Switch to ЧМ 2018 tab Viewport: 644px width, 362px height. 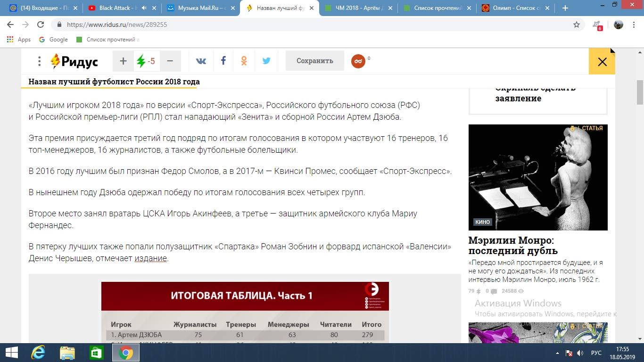(358, 8)
